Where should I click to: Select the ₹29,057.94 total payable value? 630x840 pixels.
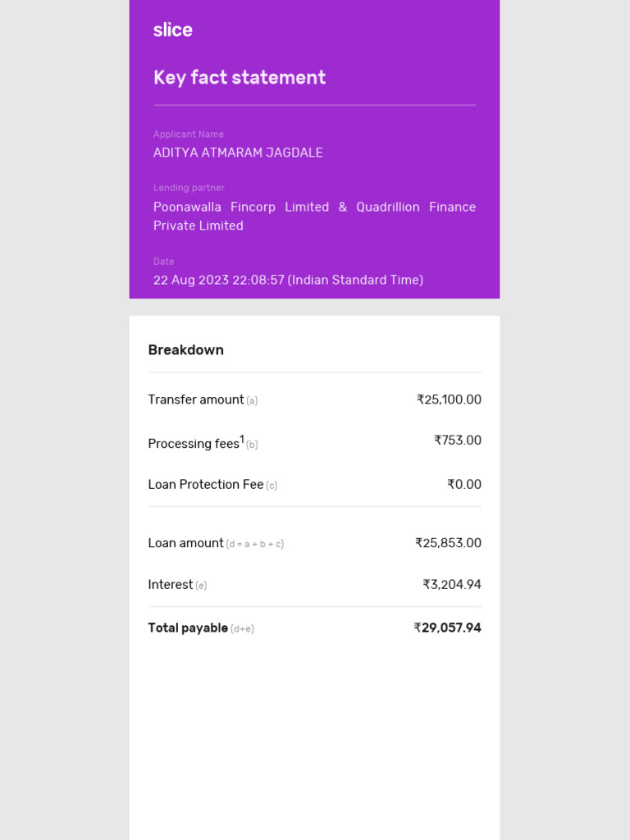[x=447, y=628]
